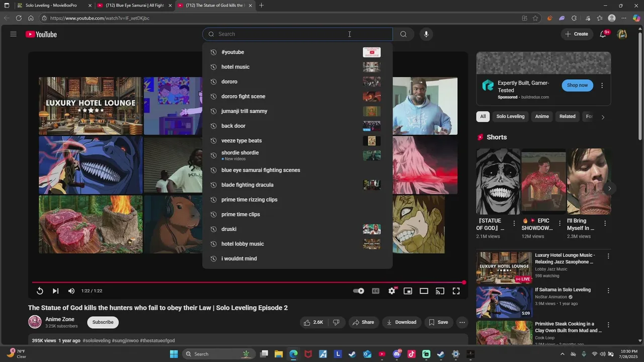Go to the YouTube home logo
The image size is (644, 362).
tap(41, 34)
